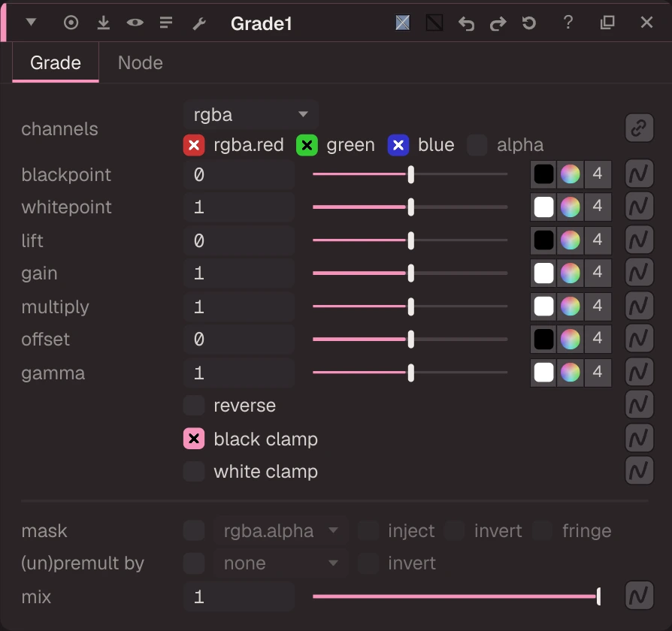
Task: Enable the alpha channel checkbox
Action: 477,145
